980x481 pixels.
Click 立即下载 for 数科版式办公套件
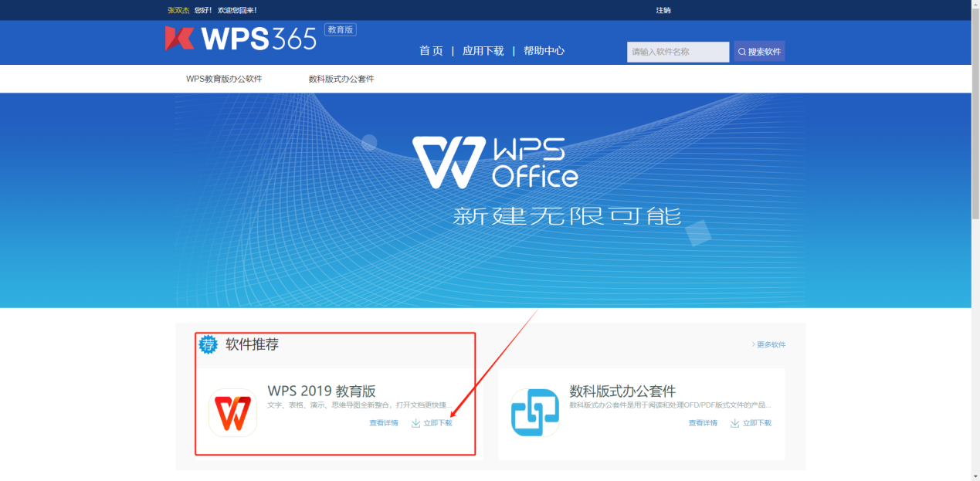[x=757, y=423]
